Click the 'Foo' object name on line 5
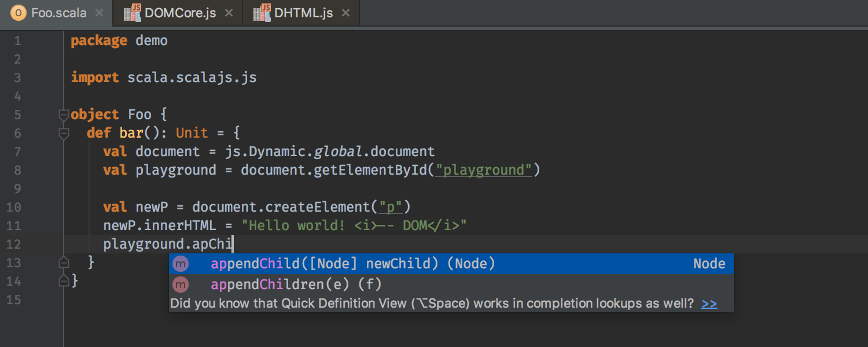868x347 pixels. (139, 115)
